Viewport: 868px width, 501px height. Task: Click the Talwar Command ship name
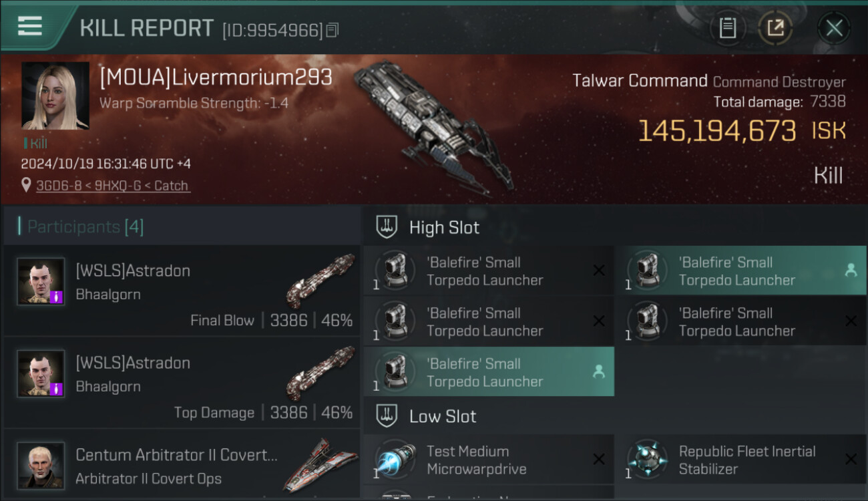tap(640, 81)
